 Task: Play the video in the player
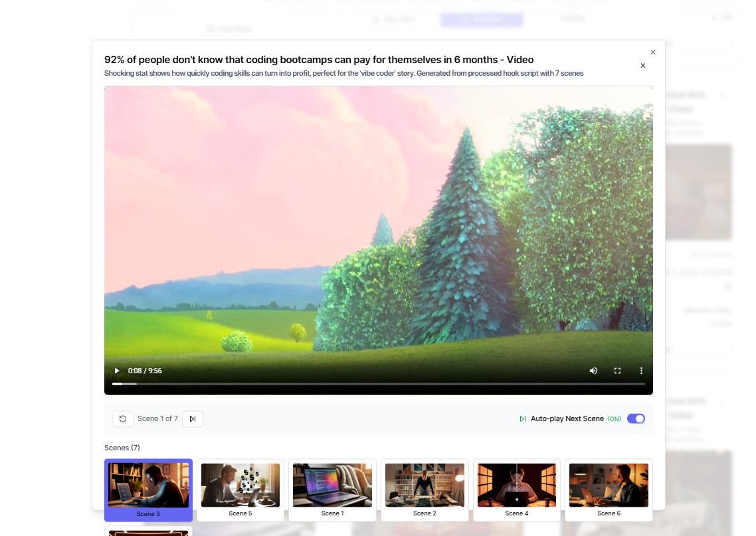(116, 371)
